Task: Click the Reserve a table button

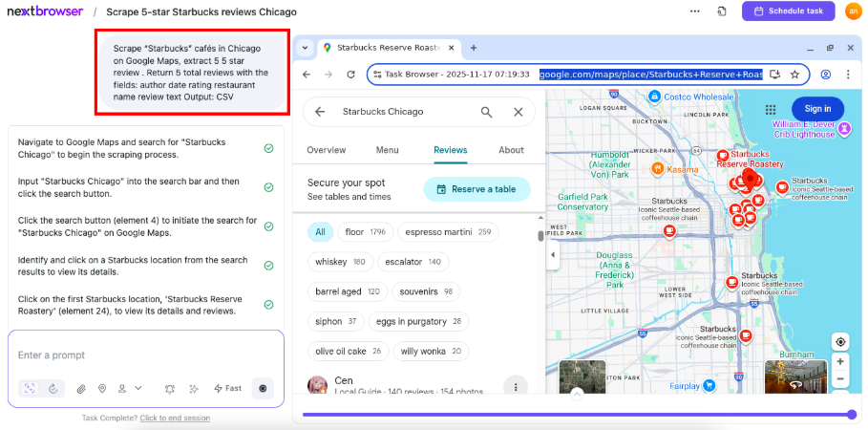Action: tap(477, 189)
